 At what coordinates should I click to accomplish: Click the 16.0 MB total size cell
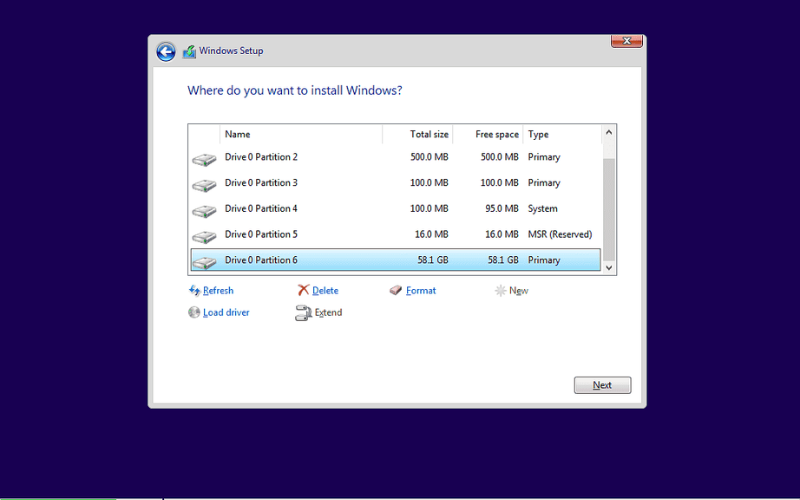(431, 235)
